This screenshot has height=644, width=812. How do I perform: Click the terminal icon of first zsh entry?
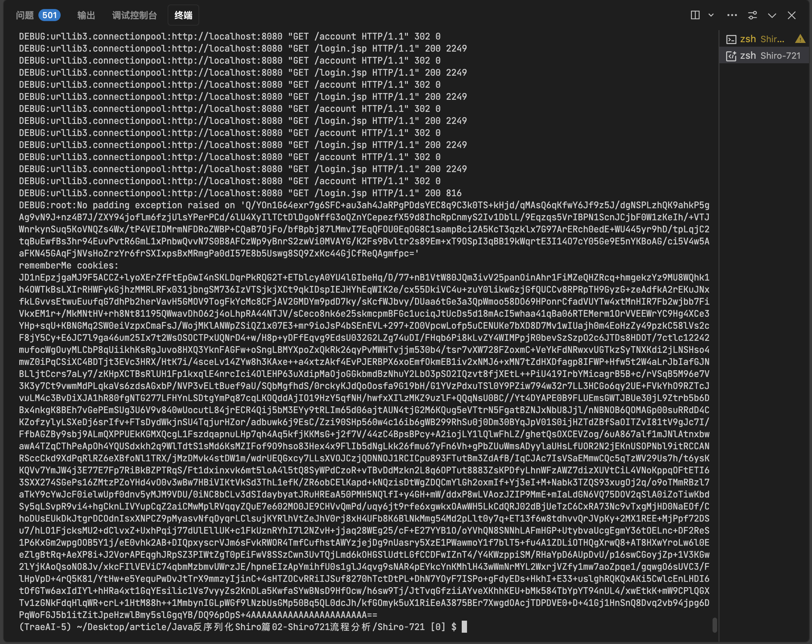pos(731,39)
